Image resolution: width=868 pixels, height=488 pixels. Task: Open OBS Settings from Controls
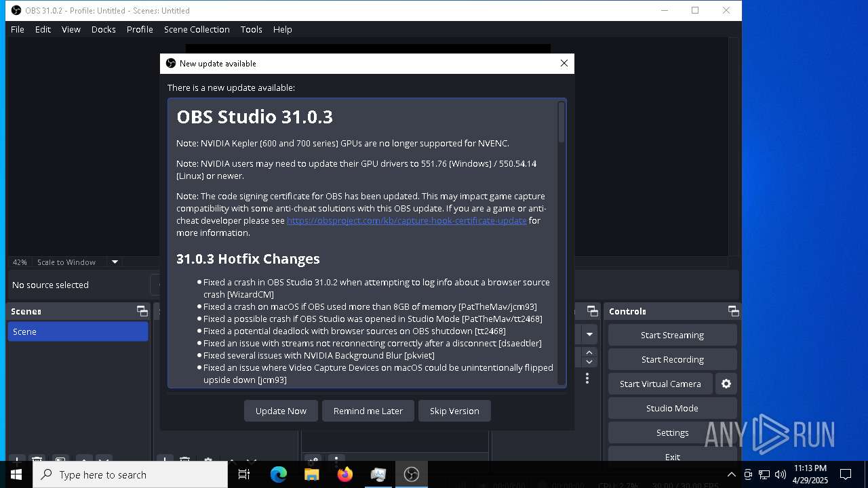click(672, 432)
